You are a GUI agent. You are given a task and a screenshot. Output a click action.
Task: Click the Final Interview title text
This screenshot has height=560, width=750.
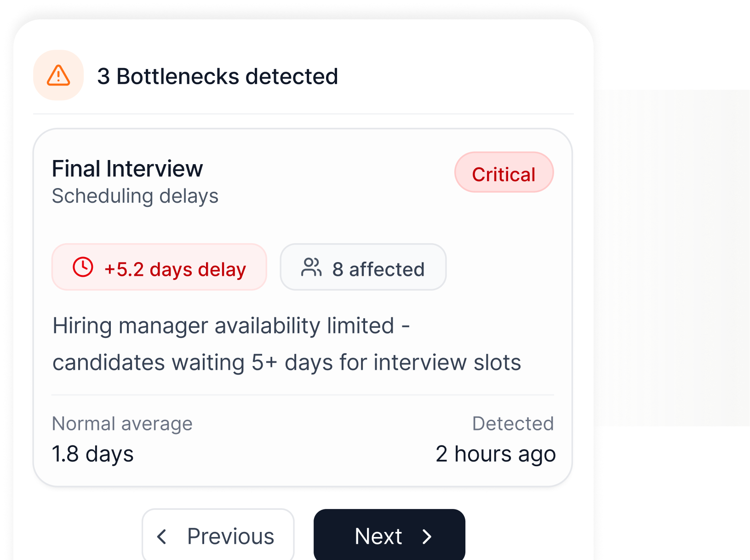tap(127, 168)
